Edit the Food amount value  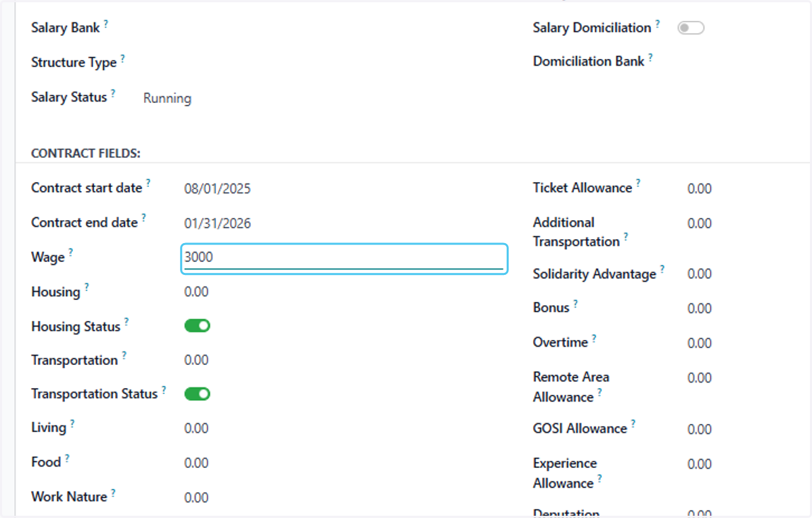tap(196, 463)
